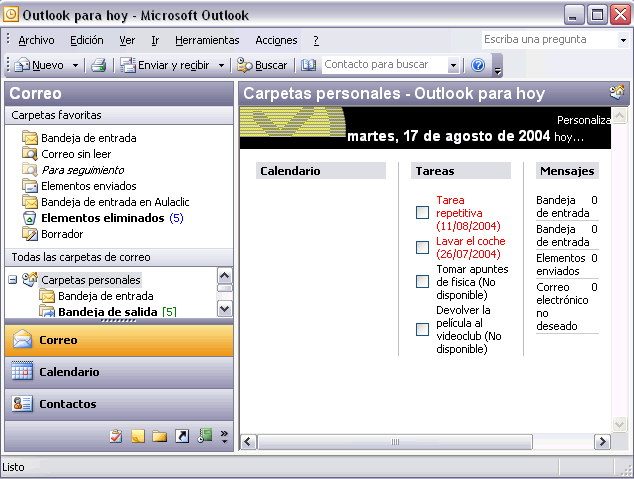Screen dimensions: 634x479
Task: Click the Tareas section header
Action: 461,171
